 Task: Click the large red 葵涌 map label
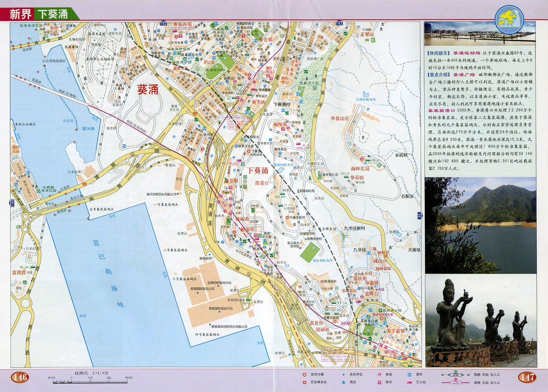[148, 90]
